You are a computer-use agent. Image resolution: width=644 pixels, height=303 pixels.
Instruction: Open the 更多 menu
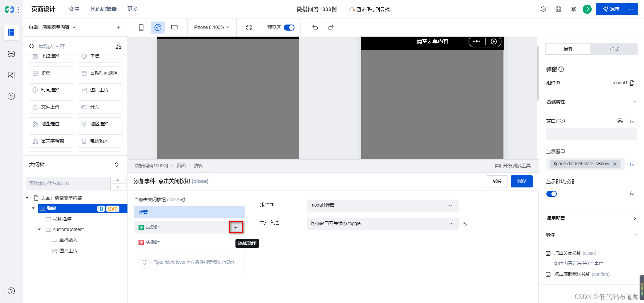pos(132,9)
